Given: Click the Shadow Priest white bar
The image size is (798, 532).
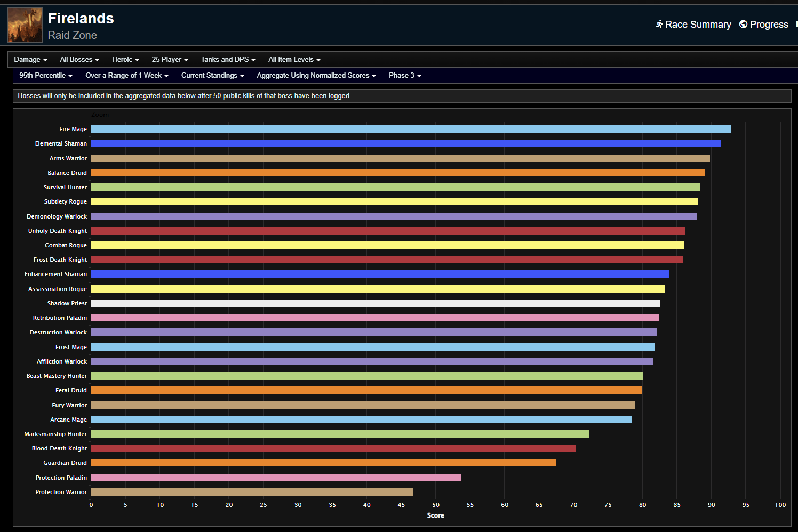Looking at the screenshot, I should coord(375,303).
